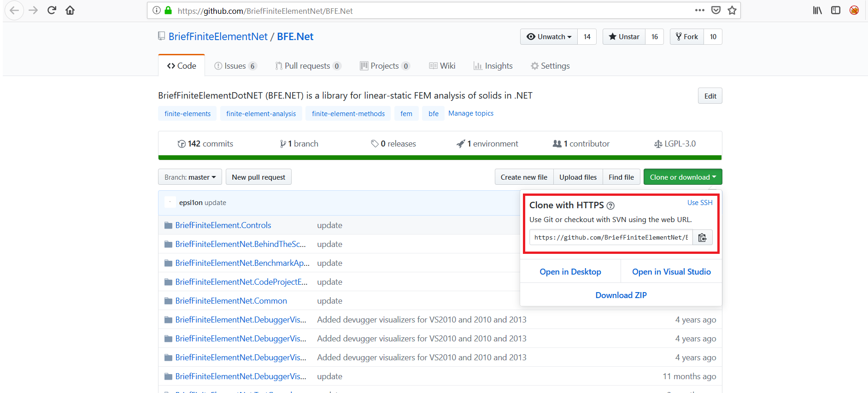Bookmark this page with the star icon
The image size is (868, 393).
(732, 10)
